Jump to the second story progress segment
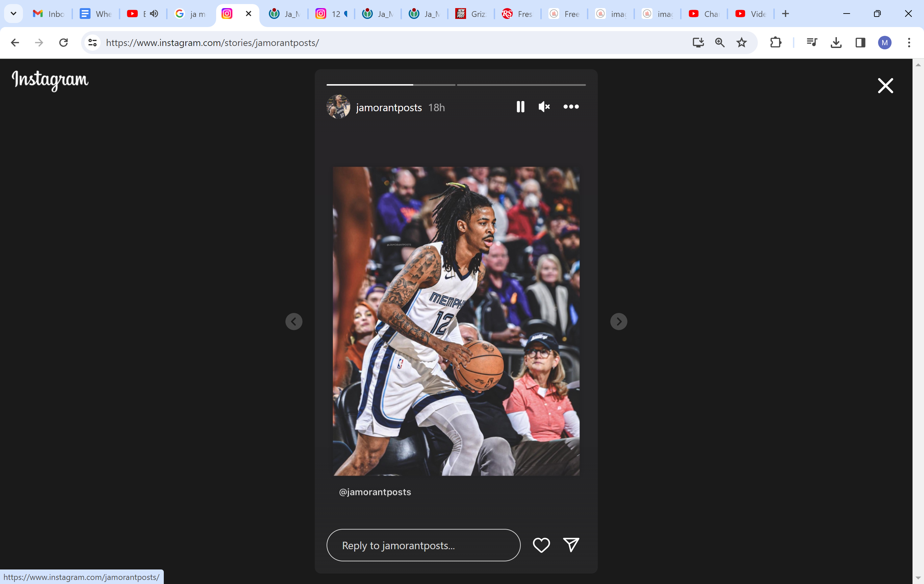924x584 pixels. pos(521,85)
